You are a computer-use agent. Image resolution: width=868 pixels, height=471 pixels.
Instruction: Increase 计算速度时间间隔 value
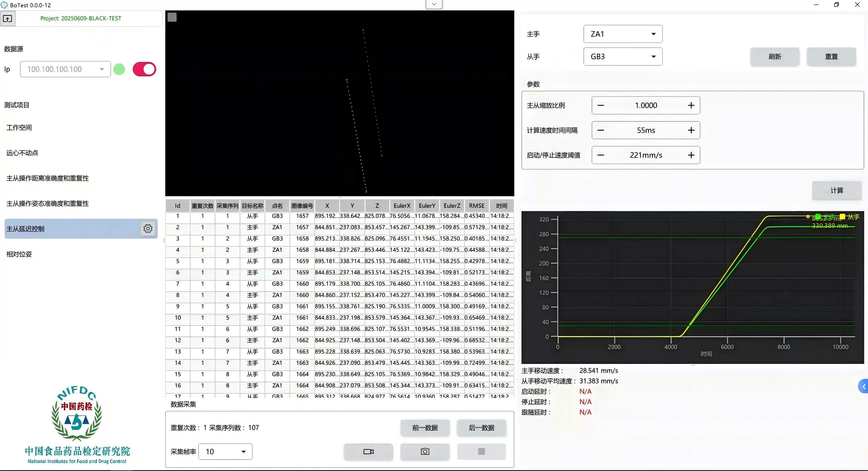tap(691, 130)
